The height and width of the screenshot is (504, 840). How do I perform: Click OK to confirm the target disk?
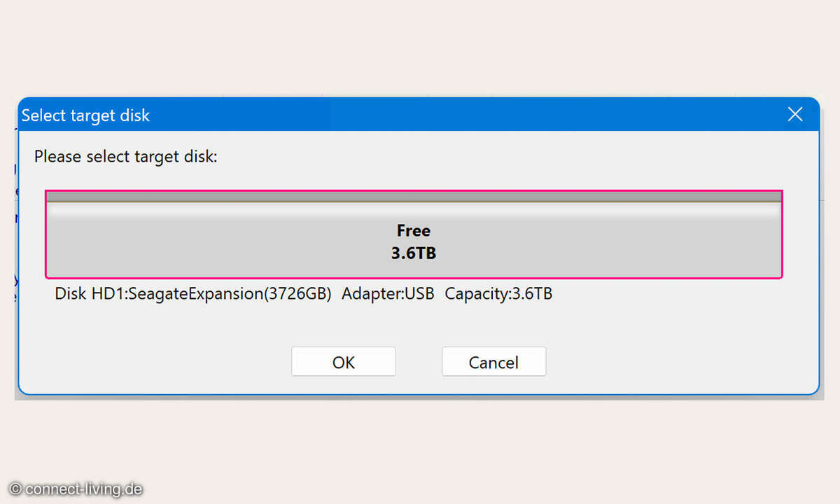tap(343, 362)
